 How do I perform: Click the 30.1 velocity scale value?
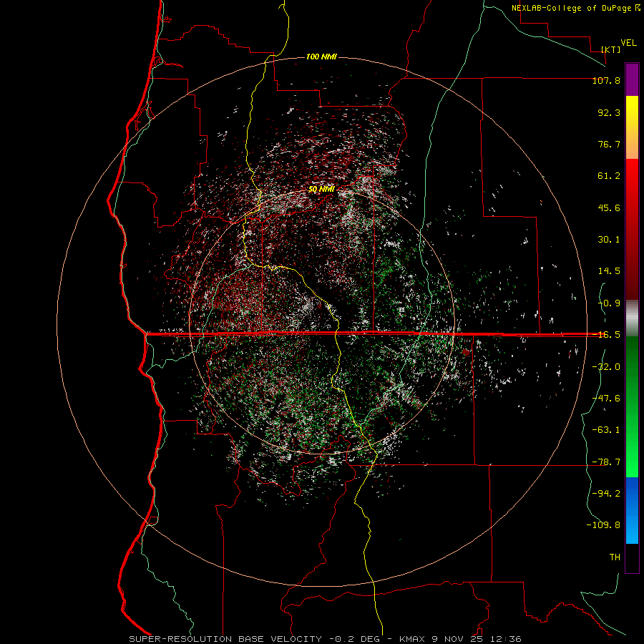coord(609,240)
